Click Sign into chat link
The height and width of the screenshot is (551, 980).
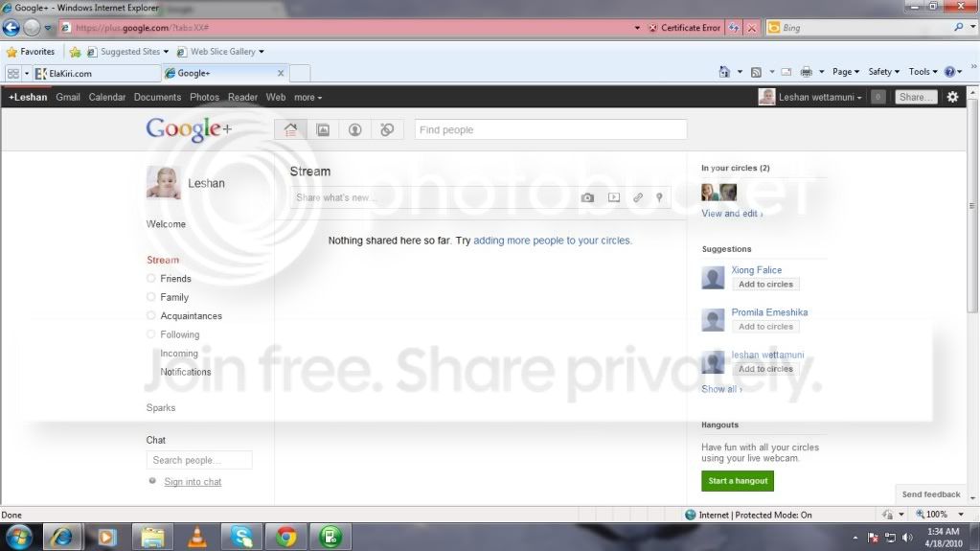[x=193, y=482]
